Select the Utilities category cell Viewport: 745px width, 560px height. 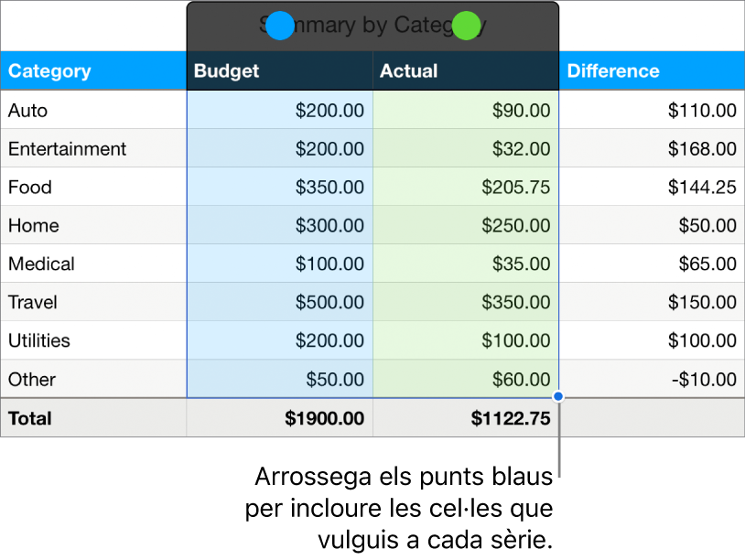point(93,341)
